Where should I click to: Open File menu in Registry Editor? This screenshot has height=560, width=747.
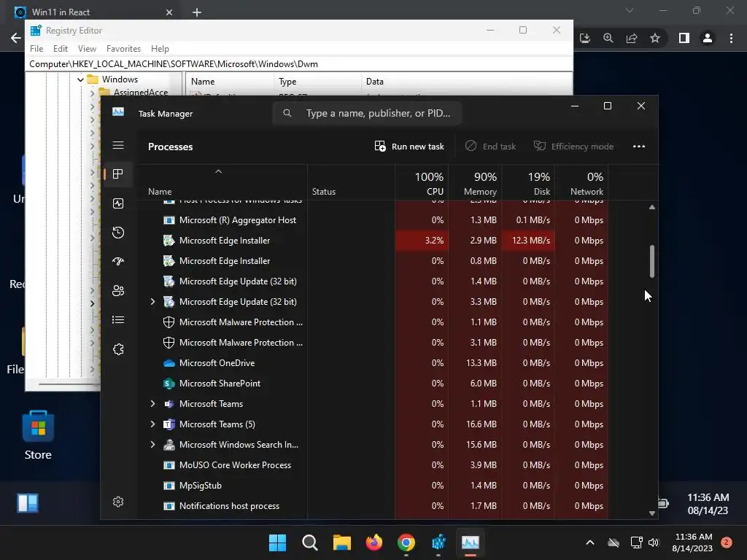[x=36, y=49]
